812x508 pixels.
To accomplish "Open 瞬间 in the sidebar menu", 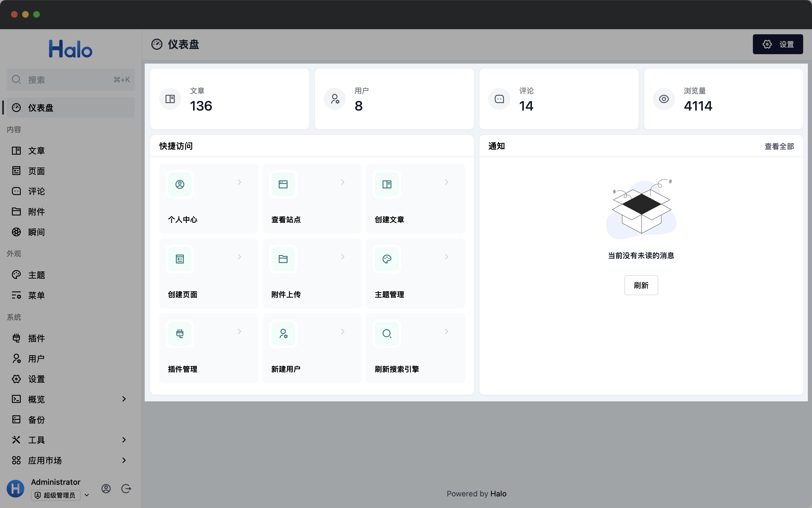I will click(36, 232).
